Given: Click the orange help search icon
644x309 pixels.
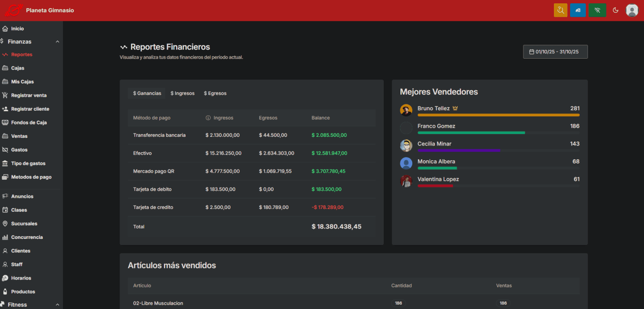Looking at the screenshot, I should [561, 10].
